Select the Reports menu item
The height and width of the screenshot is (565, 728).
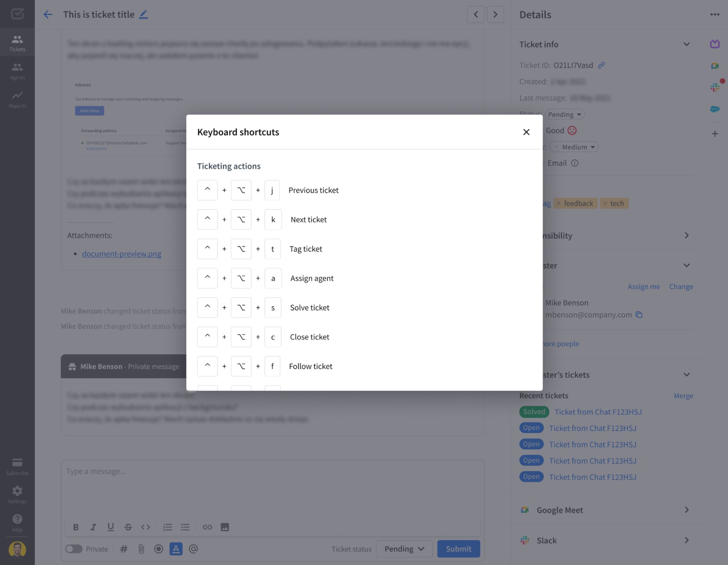(x=17, y=99)
